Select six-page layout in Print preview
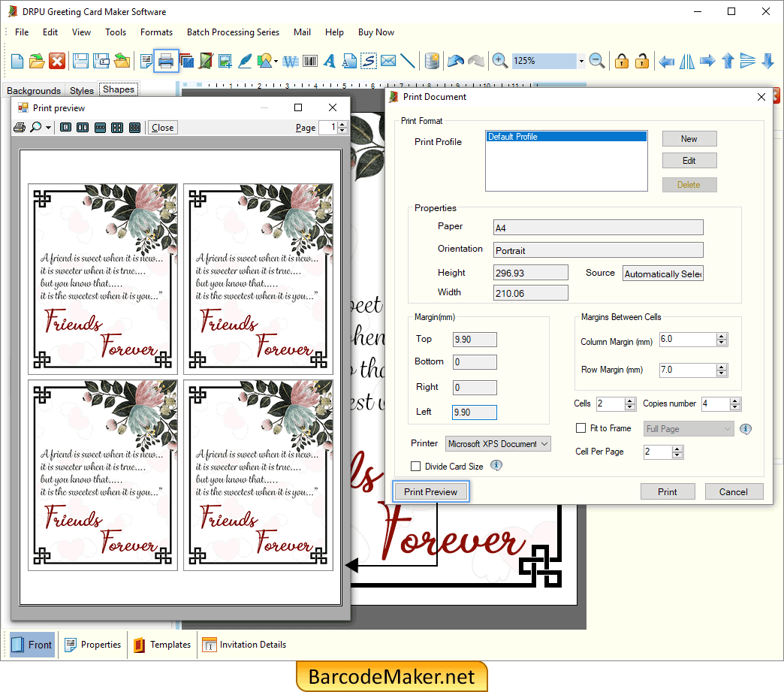The width and height of the screenshot is (784, 692). click(134, 128)
